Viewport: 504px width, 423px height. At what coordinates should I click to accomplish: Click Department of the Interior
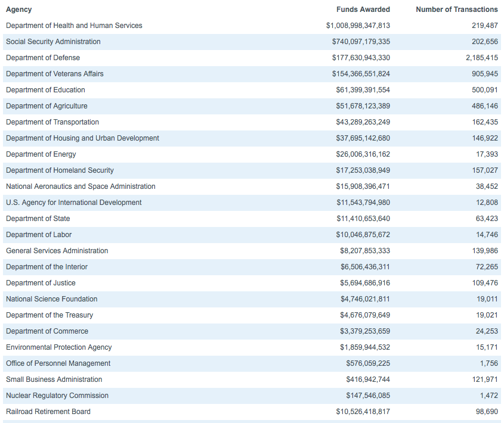[47, 266]
